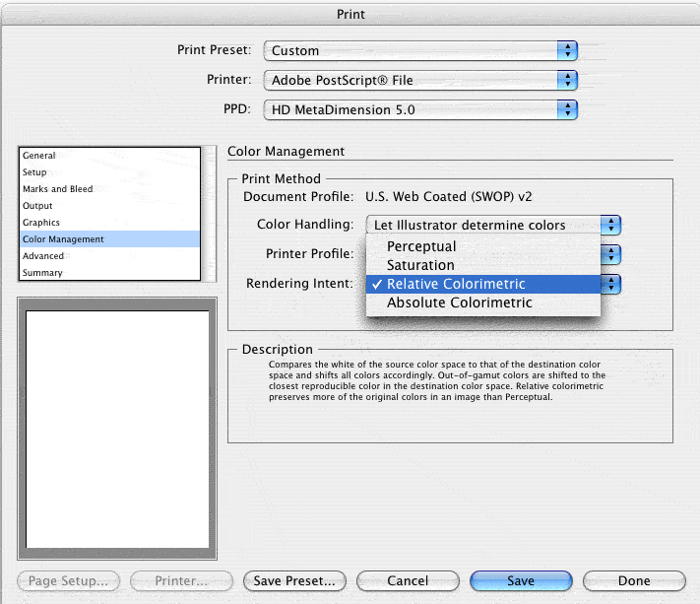Image resolution: width=700 pixels, height=604 pixels.
Task: Cancel the print dialog
Action: click(408, 580)
